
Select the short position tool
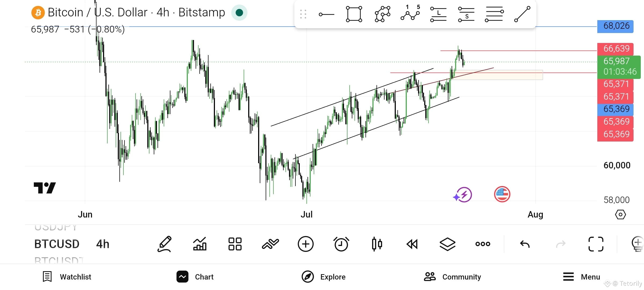click(466, 14)
